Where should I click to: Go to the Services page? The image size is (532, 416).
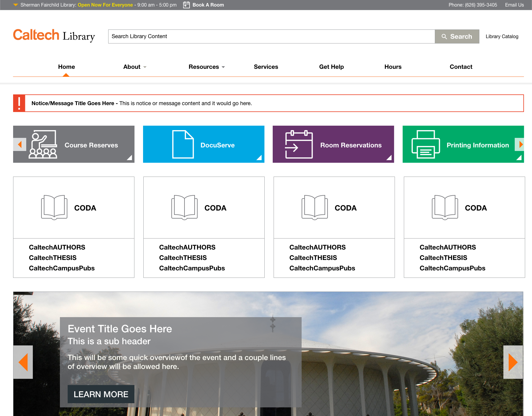coord(266,67)
